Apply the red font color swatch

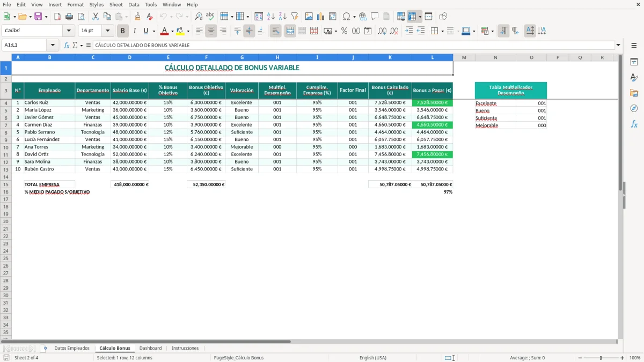pos(165,31)
